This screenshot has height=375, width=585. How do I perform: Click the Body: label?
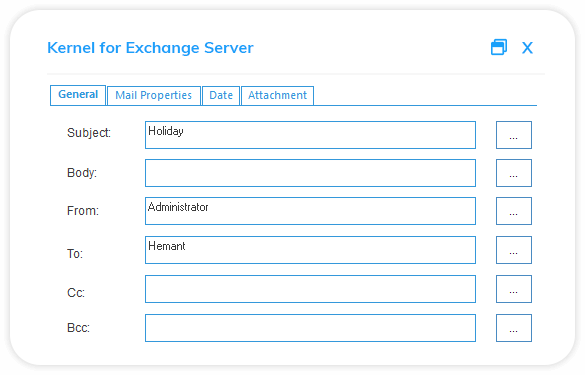pos(82,173)
